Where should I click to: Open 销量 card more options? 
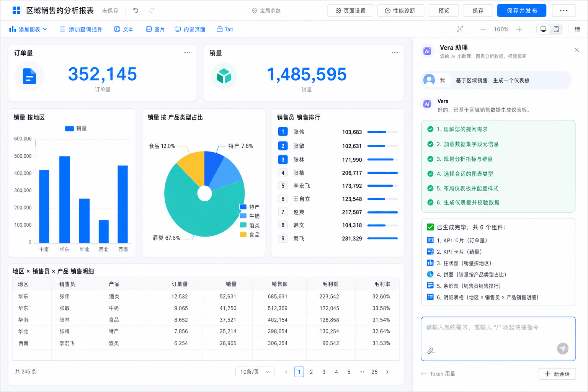point(395,52)
